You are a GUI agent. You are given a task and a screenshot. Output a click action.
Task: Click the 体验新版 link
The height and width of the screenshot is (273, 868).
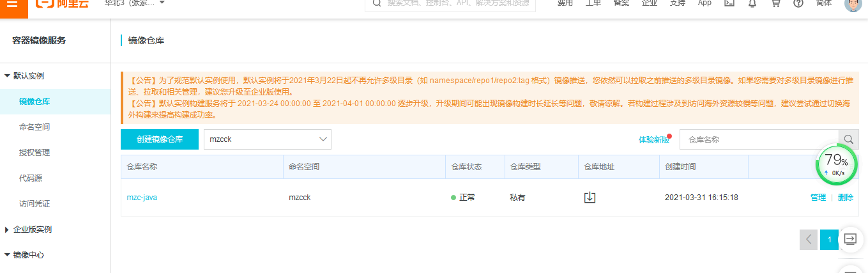(654, 139)
